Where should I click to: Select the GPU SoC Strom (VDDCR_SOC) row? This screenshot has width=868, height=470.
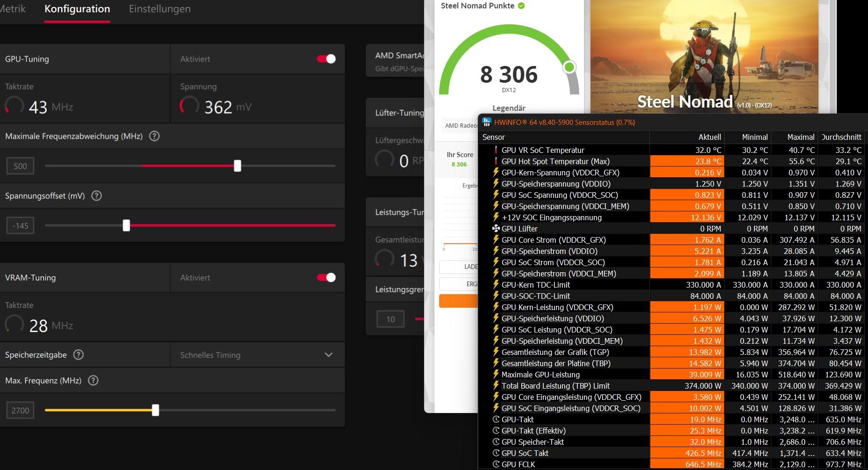(672, 262)
